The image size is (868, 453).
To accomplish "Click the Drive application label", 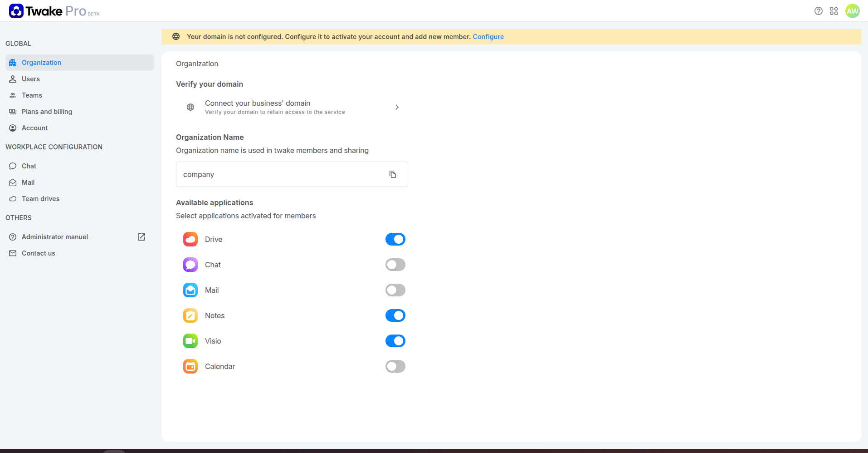I will point(214,239).
